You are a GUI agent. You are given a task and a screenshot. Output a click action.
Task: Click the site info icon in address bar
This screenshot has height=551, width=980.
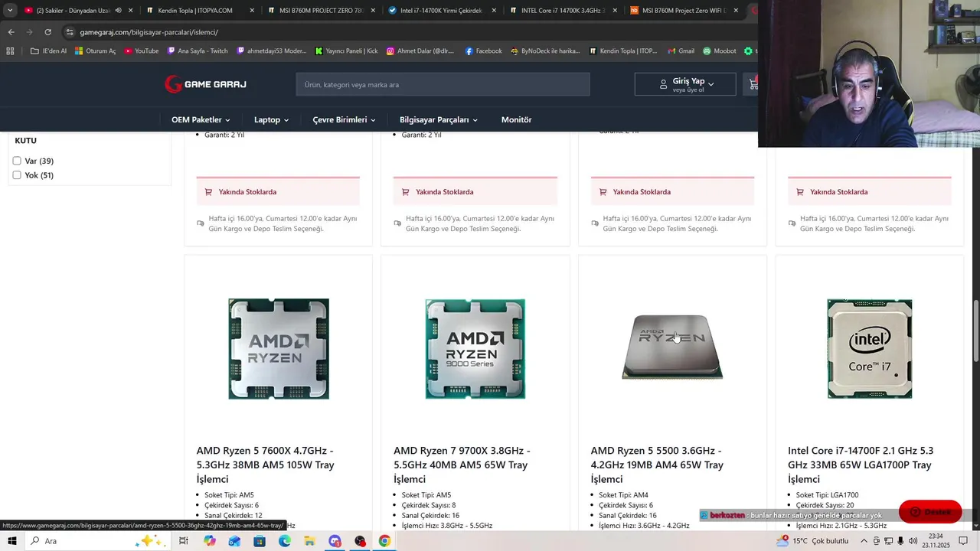coord(70,32)
